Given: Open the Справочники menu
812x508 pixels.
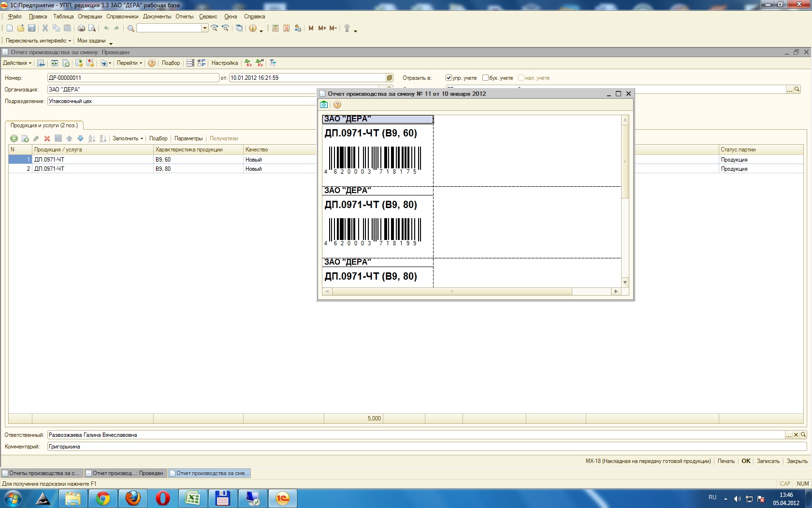Looking at the screenshot, I should pos(122,16).
